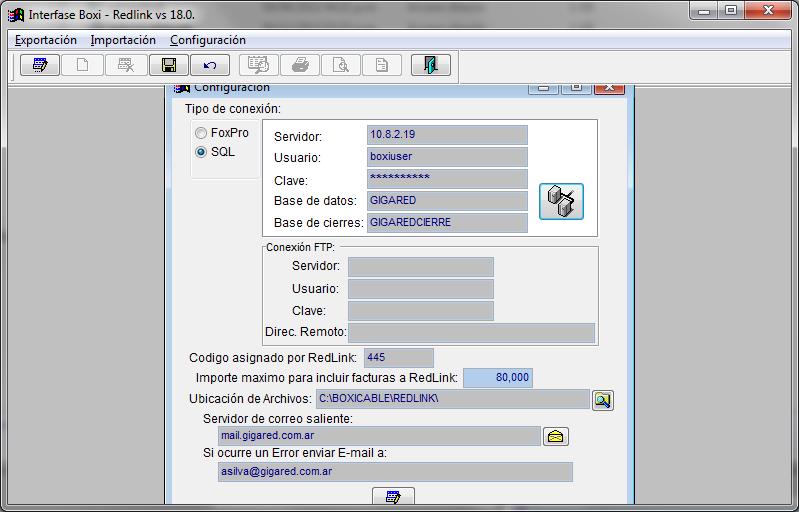Open the Exportación menu
The image size is (799, 512).
46,40
